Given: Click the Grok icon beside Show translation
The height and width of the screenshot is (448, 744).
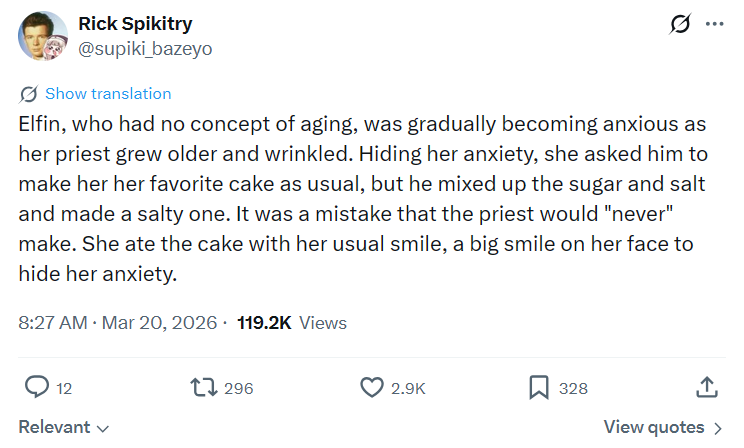Looking at the screenshot, I should pos(28,94).
